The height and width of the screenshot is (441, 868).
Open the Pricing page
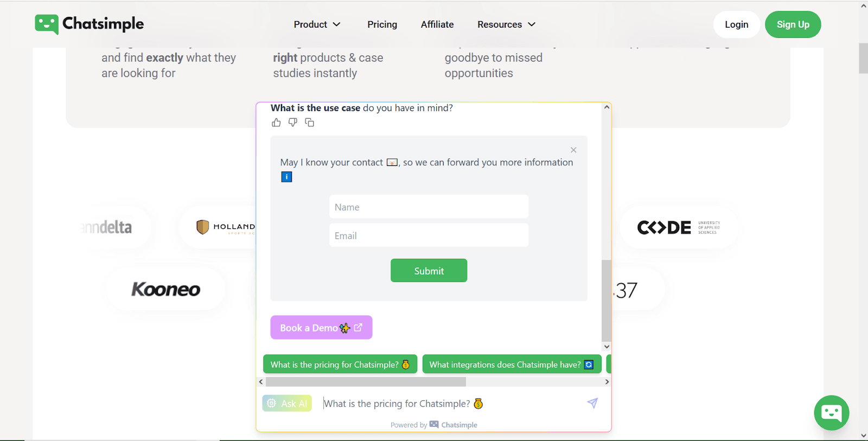[382, 24]
